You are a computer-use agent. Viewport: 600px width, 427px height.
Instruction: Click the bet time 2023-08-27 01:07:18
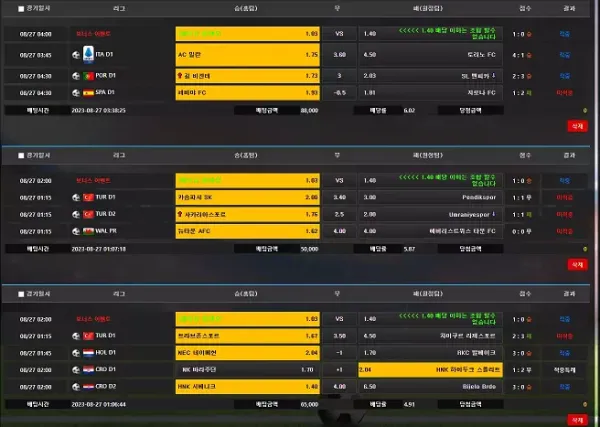[99, 249]
